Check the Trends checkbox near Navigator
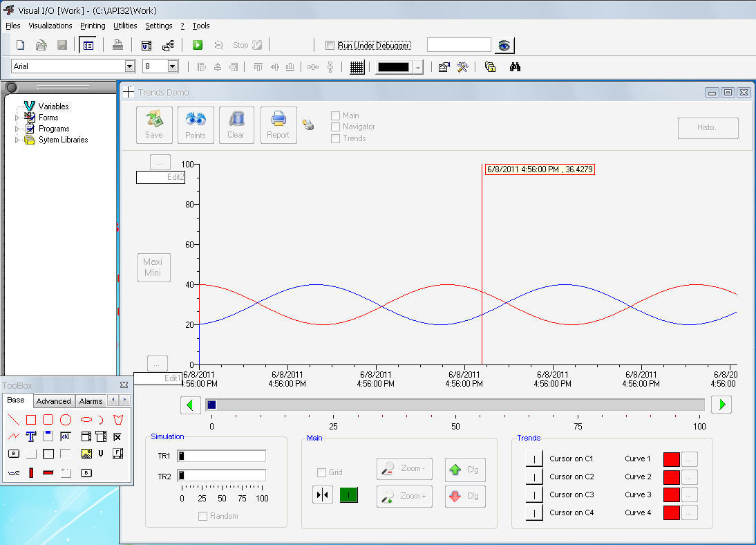The width and height of the screenshot is (756, 545). pyautogui.click(x=336, y=138)
